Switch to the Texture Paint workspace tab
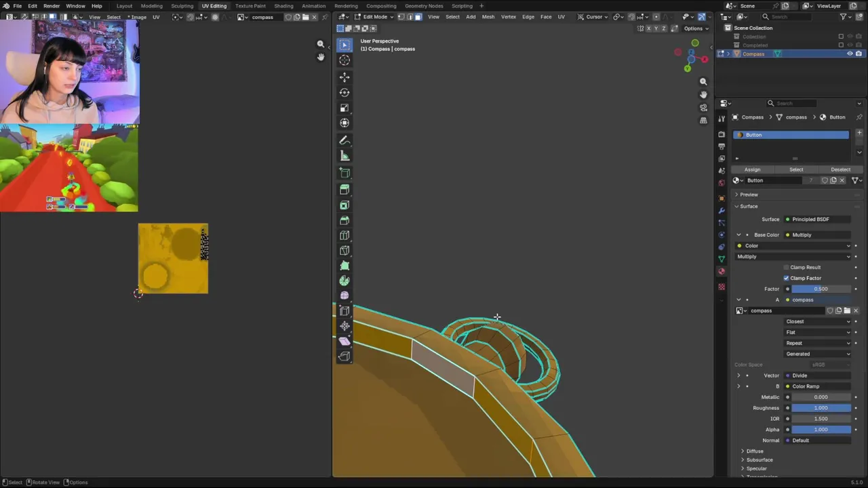The height and width of the screenshot is (488, 868). (x=250, y=6)
